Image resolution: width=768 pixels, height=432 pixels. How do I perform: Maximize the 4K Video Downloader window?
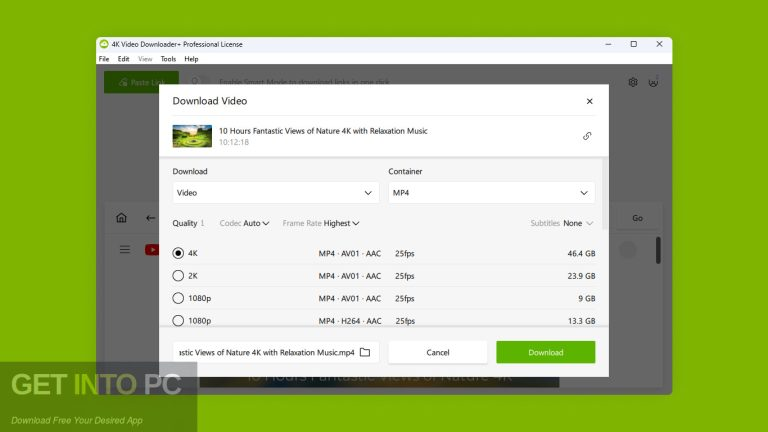click(633, 44)
